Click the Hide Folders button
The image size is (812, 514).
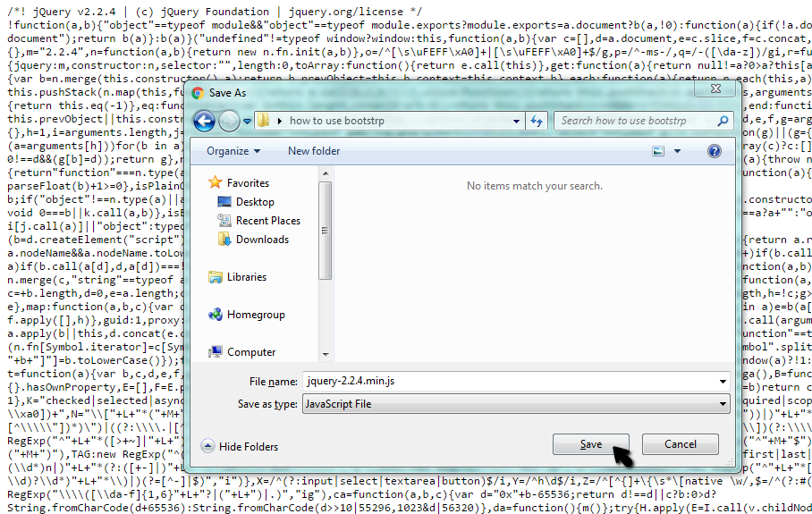240,446
